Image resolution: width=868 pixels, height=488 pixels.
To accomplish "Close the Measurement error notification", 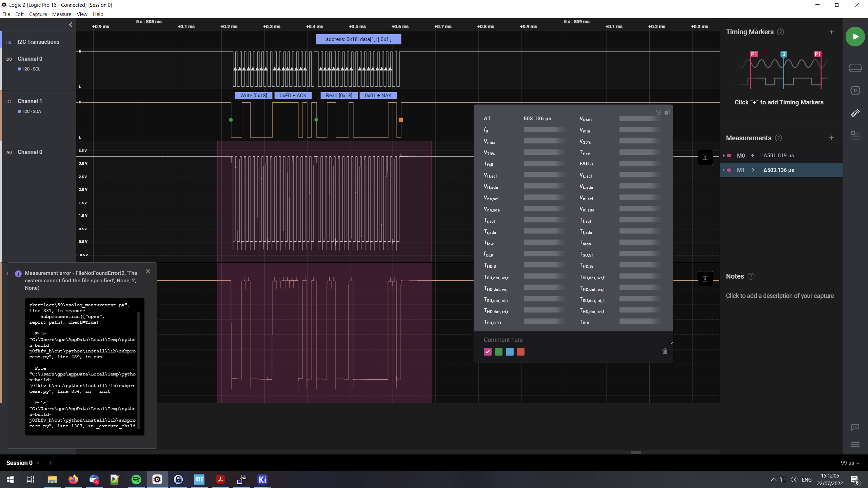I will tap(148, 271).
